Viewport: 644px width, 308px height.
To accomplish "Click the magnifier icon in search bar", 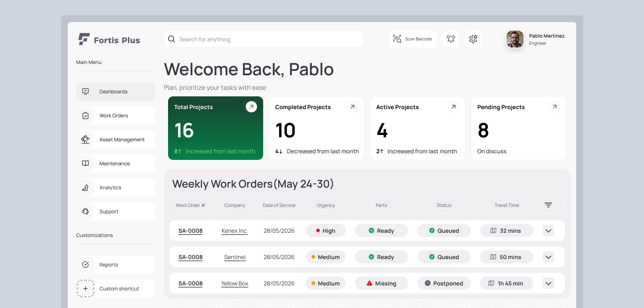I will pos(171,39).
